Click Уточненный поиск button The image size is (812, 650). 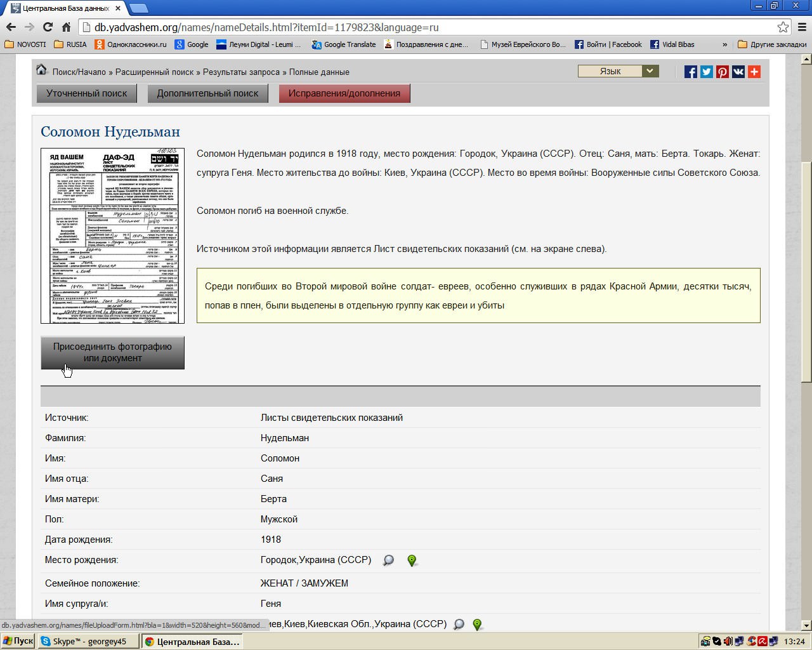click(87, 93)
